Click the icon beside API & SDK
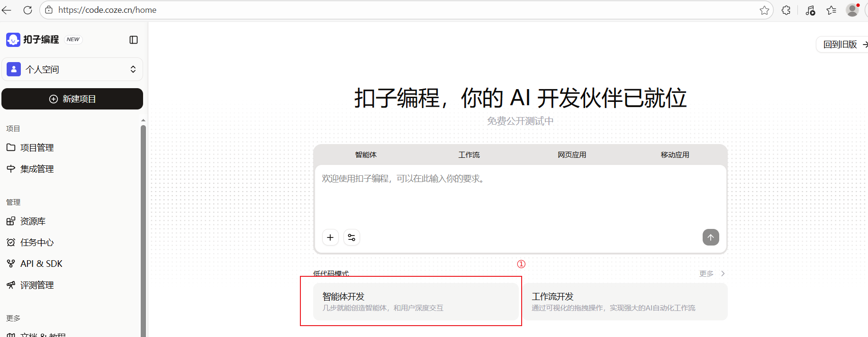Viewport: 868px width, 337px height. pyautogui.click(x=11, y=264)
